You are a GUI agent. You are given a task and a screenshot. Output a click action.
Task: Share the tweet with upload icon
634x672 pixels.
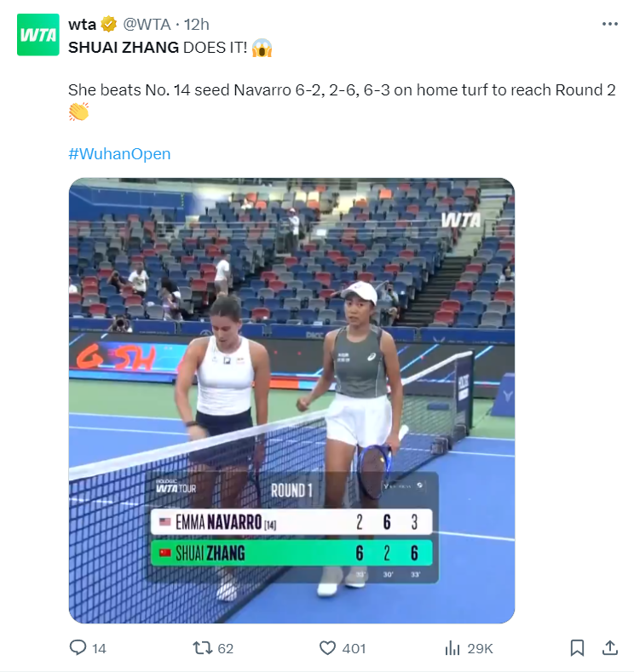click(609, 647)
